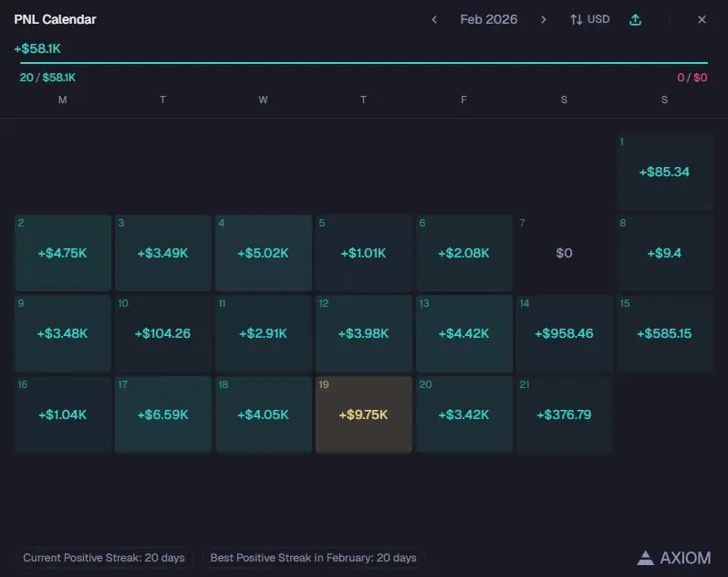Select day 20 cell showing +$3.42K
The width and height of the screenshot is (728, 577).
[463, 414]
